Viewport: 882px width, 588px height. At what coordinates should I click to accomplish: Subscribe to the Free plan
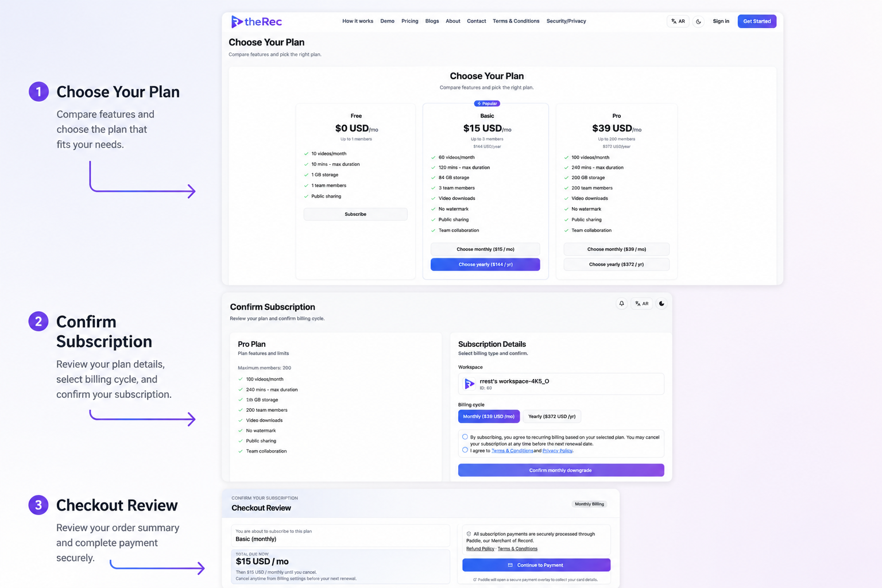[355, 214]
